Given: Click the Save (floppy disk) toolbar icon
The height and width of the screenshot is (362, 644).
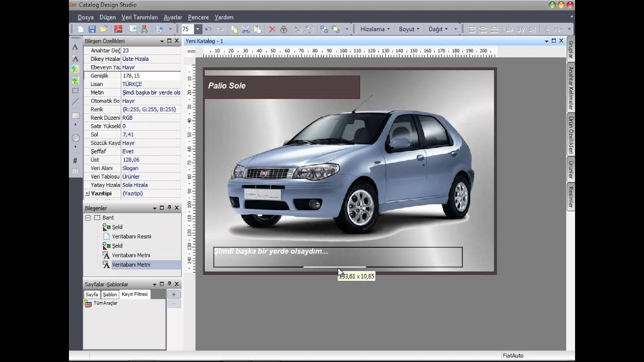Looking at the screenshot, I should click(92, 29).
